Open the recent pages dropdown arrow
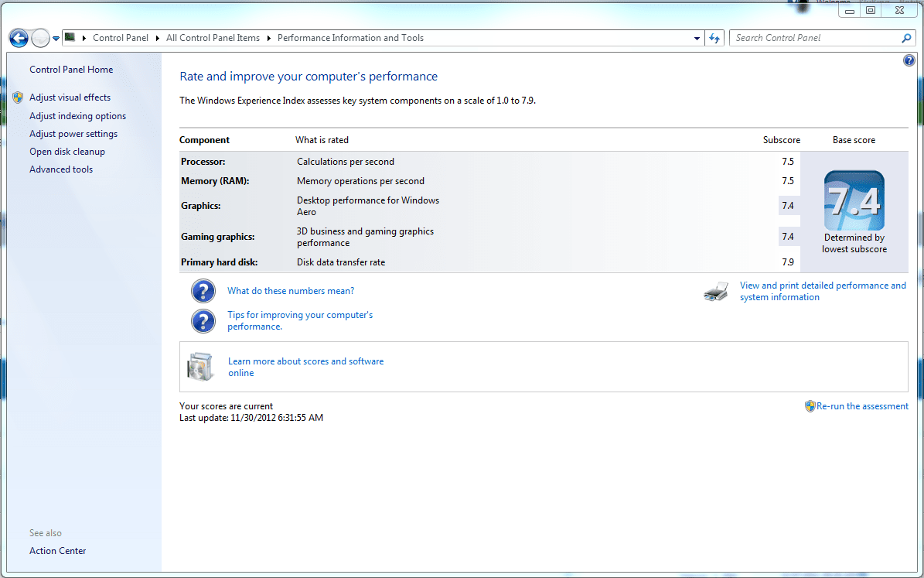924x578 pixels. pos(56,39)
